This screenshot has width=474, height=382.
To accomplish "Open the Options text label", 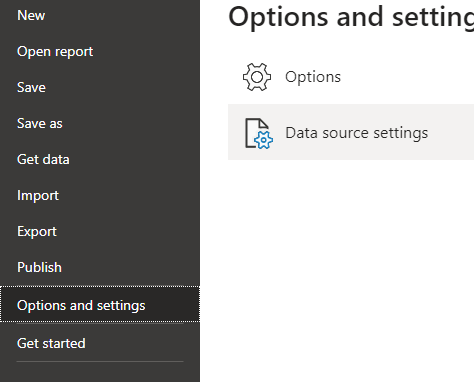I will click(313, 77).
